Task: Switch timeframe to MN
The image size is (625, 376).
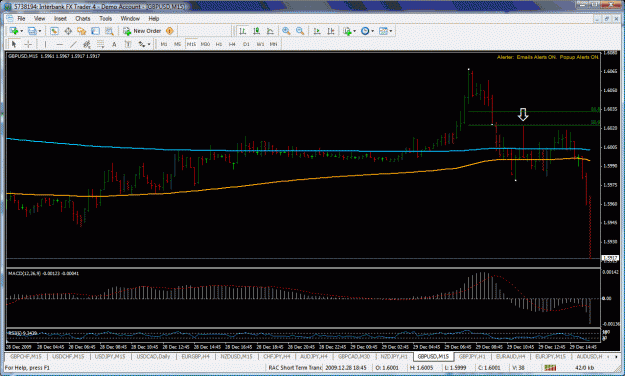Action: (273, 44)
